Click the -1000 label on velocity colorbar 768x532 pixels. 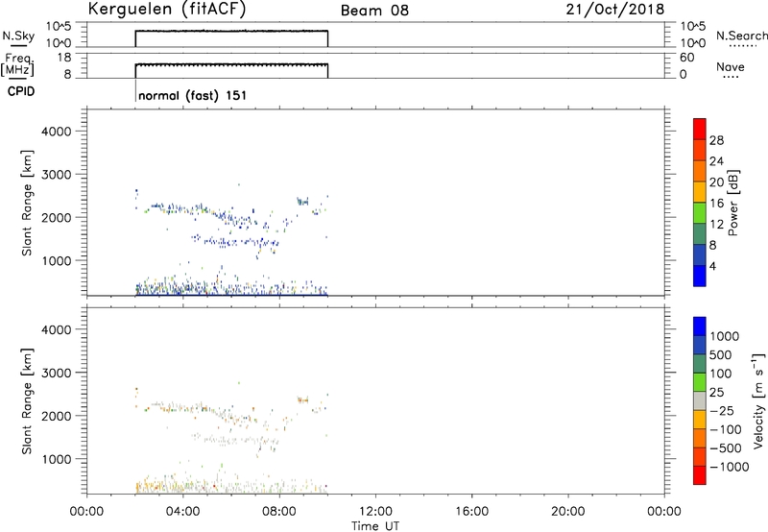point(730,467)
